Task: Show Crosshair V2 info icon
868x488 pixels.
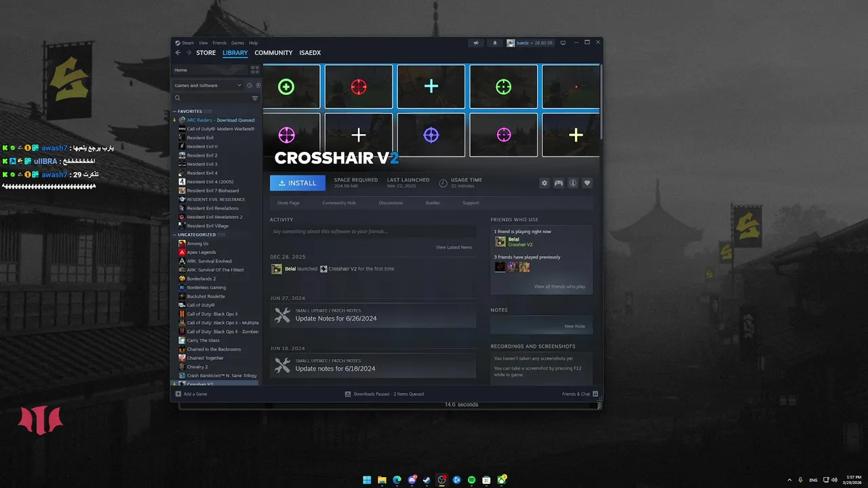Action: 573,183
